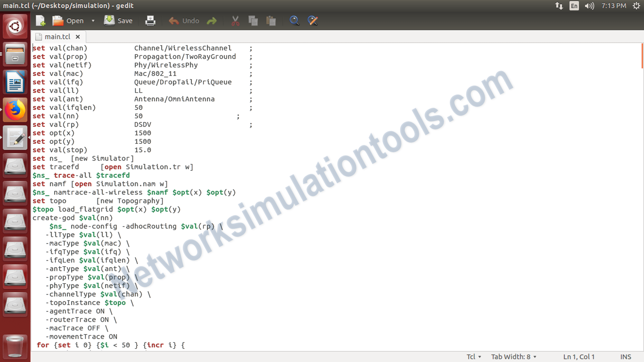Screen dimensions: 644x362
Task: Open the Print dialog
Action: (x=150, y=20)
